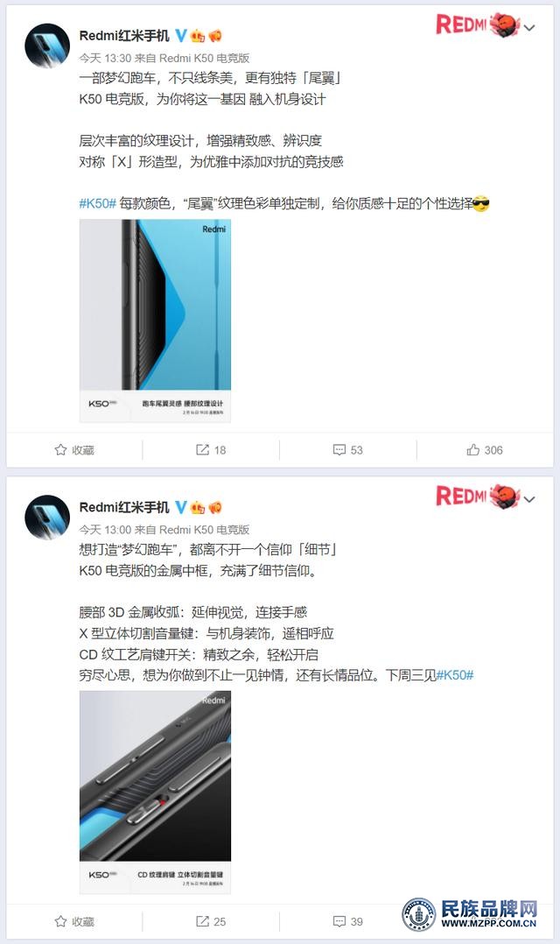Image resolution: width=560 pixels, height=944 pixels.
Task: Open comments icon showing 39
Action: 339,921
